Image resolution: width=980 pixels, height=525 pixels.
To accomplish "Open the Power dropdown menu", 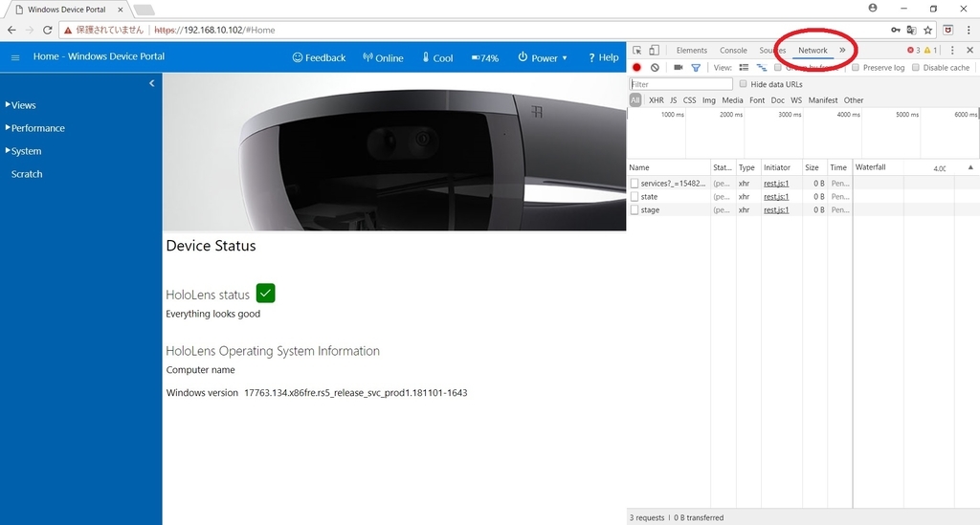I will [x=543, y=57].
